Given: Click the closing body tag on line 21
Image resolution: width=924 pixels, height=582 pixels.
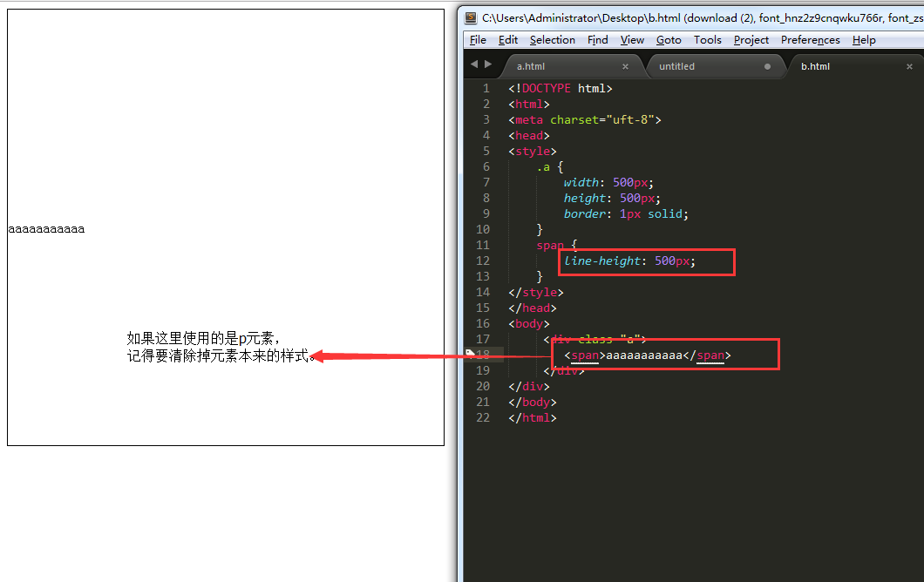Looking at the screenshot, I should [532, 402].
